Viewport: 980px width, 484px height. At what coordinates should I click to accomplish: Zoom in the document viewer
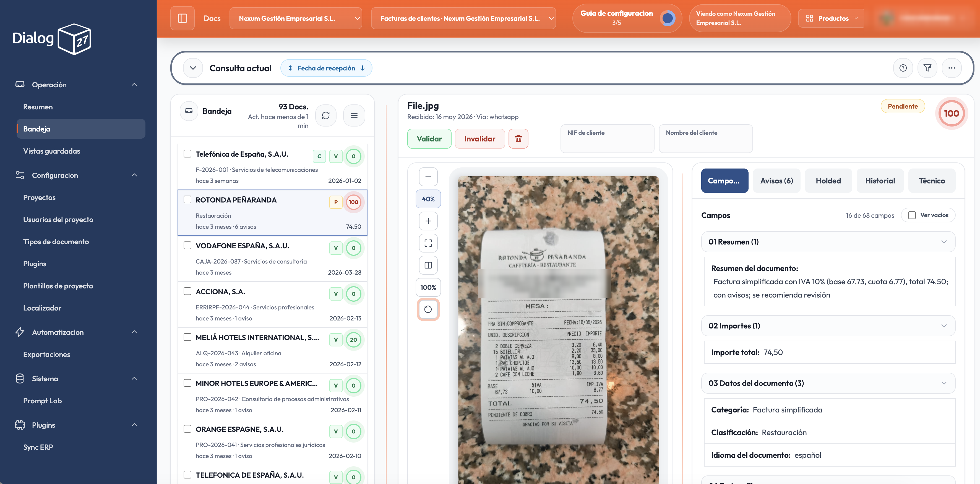tap(428, 221)
